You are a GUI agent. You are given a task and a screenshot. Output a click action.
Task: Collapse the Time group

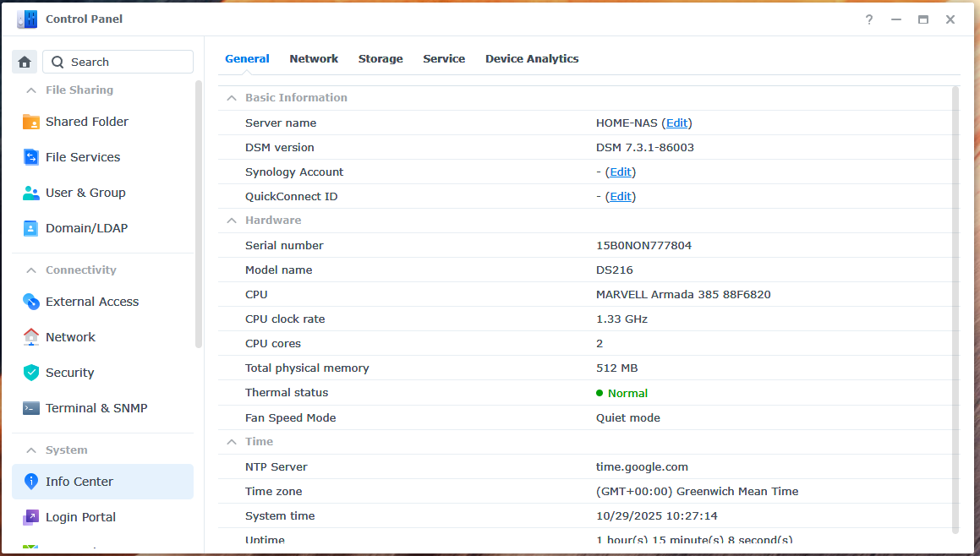[x=232, y=442]
